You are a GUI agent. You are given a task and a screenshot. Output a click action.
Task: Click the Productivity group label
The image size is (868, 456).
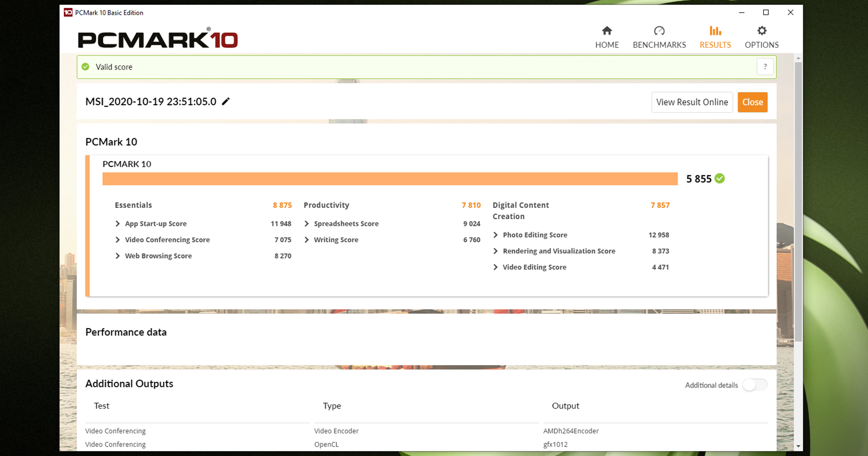coord(326,205)
